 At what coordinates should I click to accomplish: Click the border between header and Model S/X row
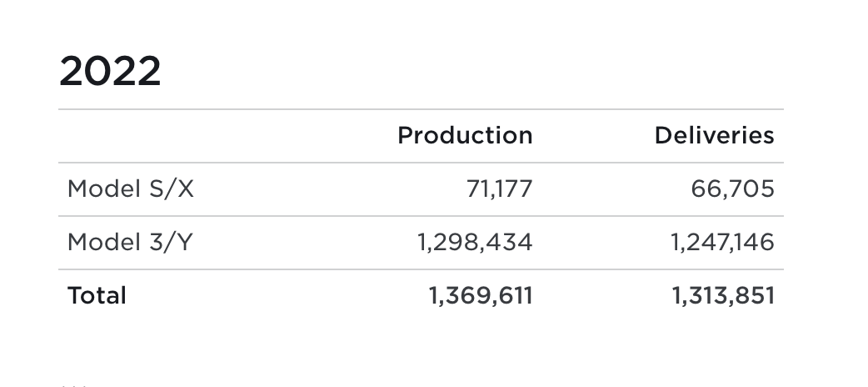click(422, 163)
